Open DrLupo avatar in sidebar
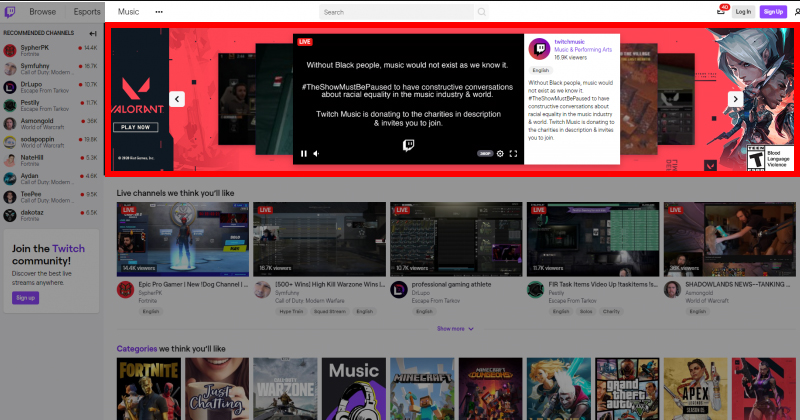Screen dimensions: 800x420 (x=10, y=87)
